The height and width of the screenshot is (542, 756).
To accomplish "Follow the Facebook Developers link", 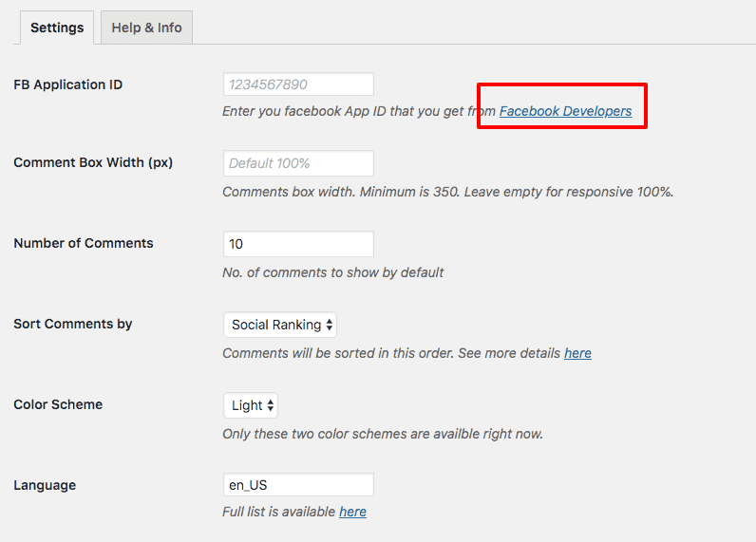I will (565, 111).
